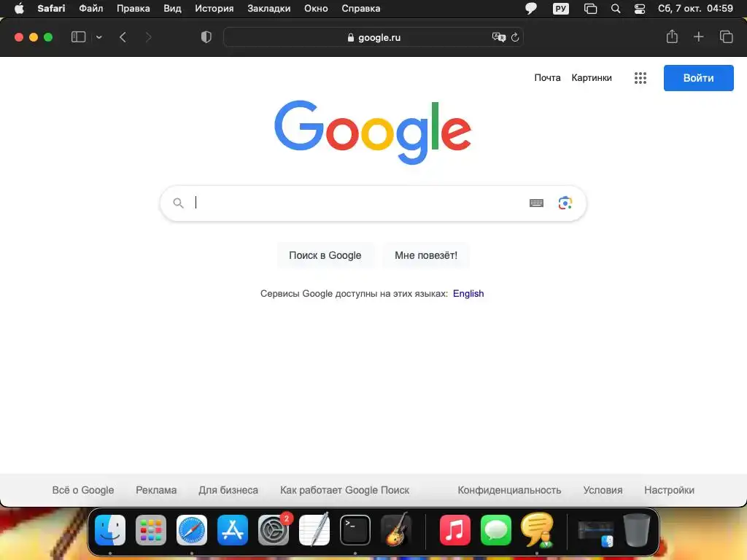The image size is (747, 560).
Task: Show the tab overview icon
Action: pyautogui.click(x=726, y=36)
